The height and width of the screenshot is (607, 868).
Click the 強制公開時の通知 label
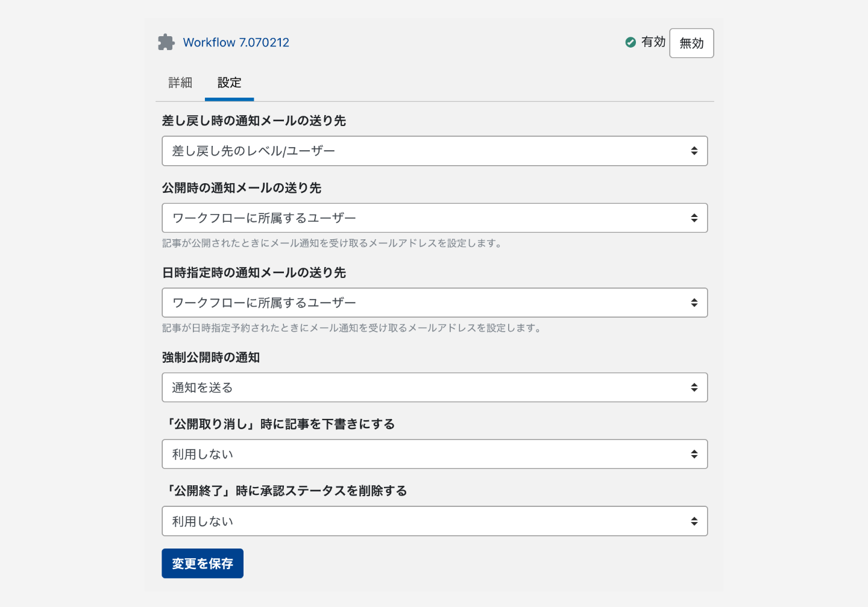pos(210,357)
